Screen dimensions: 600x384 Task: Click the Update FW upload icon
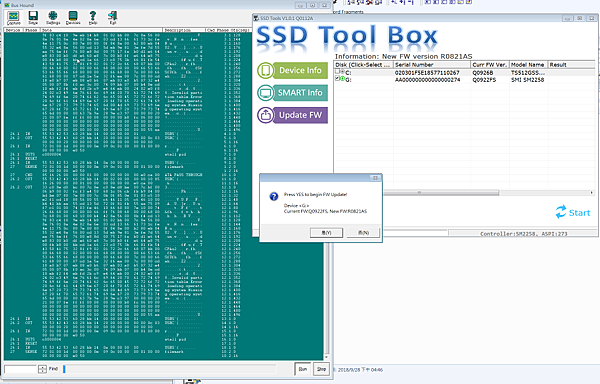(x=266, y=115)
